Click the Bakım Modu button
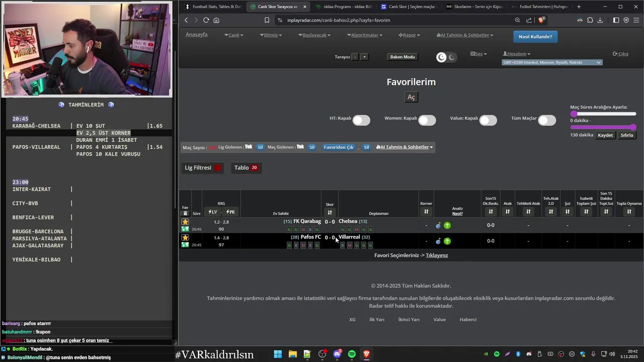Screen dimensions: 644x362 (403, 57)
